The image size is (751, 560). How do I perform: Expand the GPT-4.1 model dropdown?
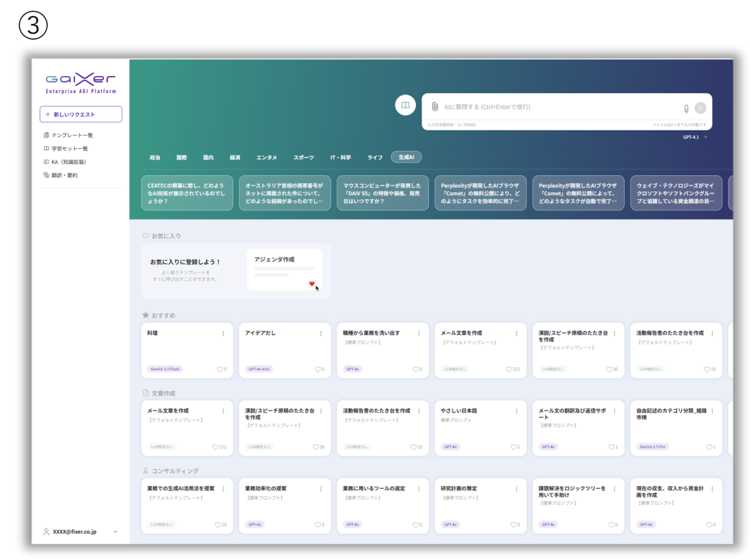pyautogui.click(x=695, y=137)
